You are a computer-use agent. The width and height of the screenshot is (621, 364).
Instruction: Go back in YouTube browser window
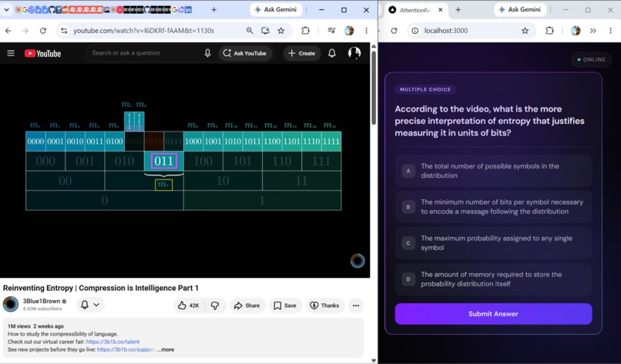coord(8,31)
